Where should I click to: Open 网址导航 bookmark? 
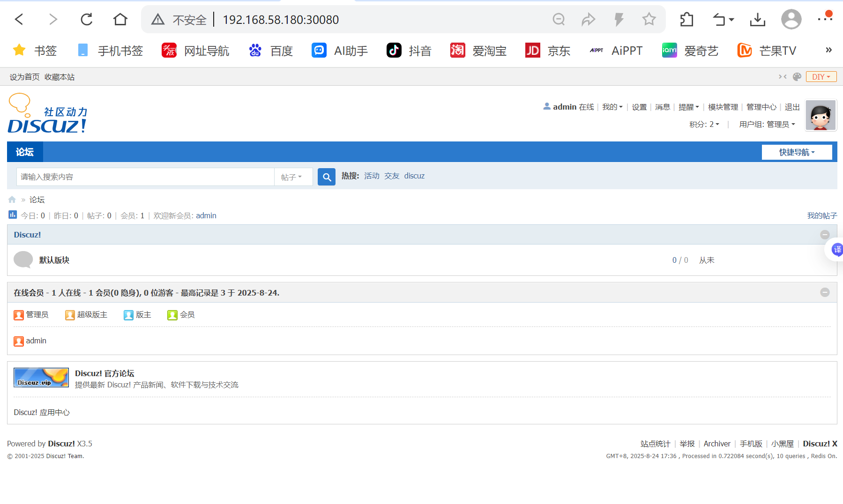pyautogui.click(x=195, y=50)
